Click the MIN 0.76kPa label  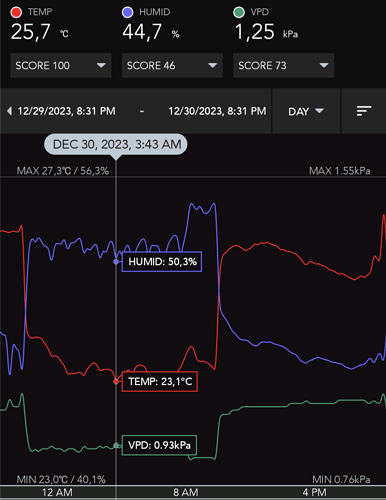click(341, 480)
